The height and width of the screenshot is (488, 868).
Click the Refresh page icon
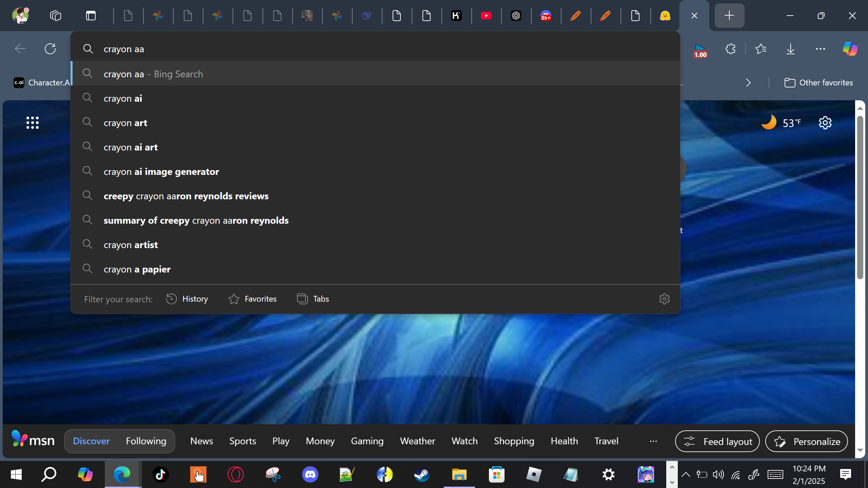tap(50, 49)
